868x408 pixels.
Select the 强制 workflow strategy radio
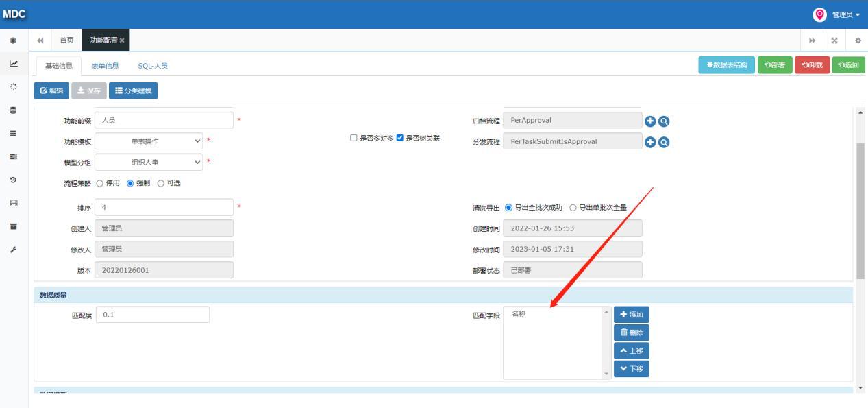pos(130,183)
